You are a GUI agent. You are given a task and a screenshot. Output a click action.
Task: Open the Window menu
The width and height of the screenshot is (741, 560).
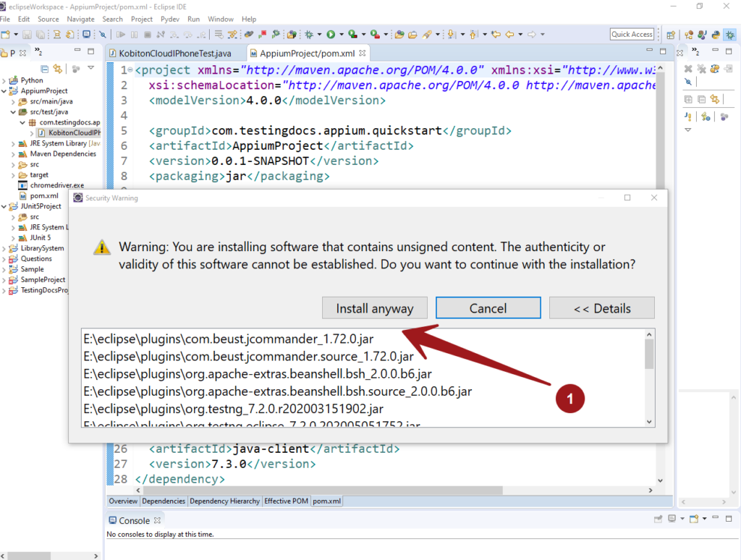pos(221,19)
